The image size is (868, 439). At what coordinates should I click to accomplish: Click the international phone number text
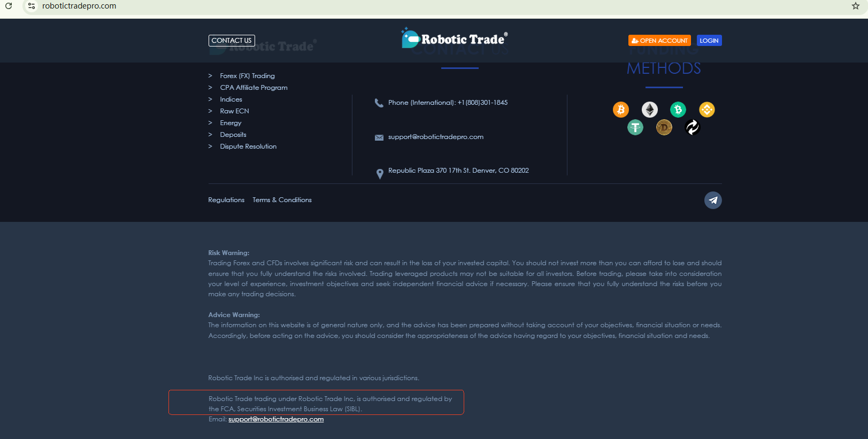(448, 103)
